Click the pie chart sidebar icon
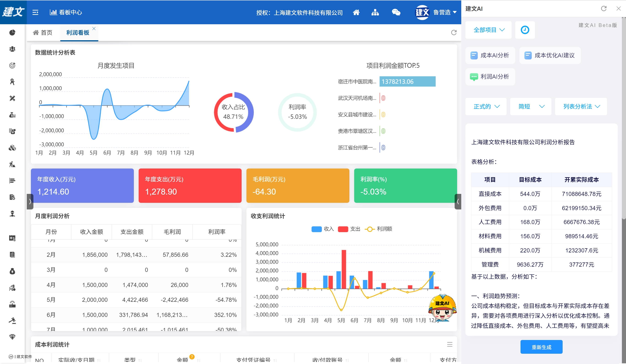Image resolution: width=626 pixels, height=364 pixels. [12, 32]
